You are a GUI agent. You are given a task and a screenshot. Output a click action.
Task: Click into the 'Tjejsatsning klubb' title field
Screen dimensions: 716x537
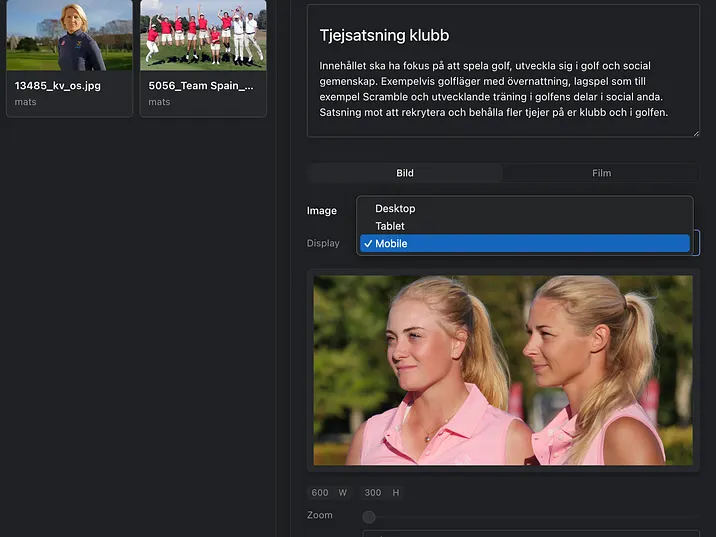click(384, 35)
